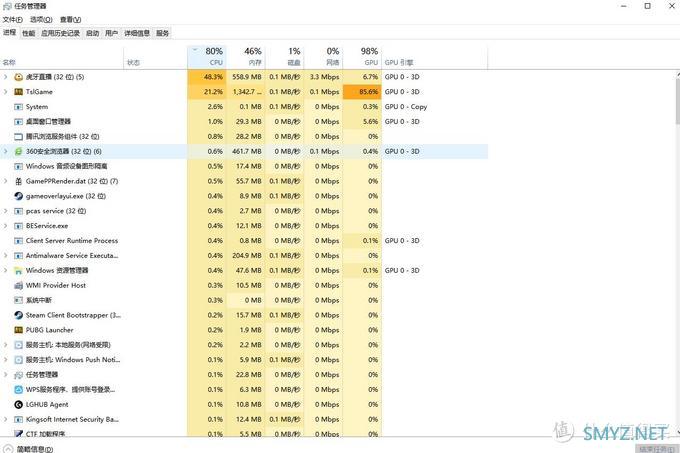Expand the 360安全浏览器 process group

6,151
